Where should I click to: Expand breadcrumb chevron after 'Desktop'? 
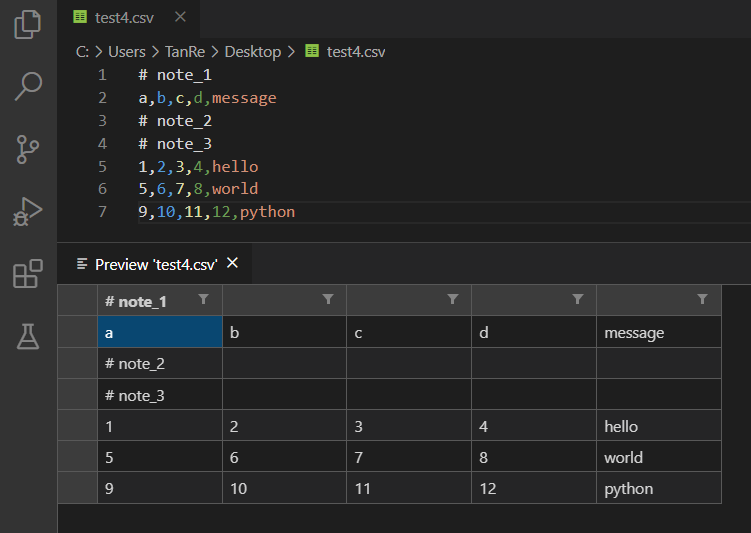pyautogui.click(x=291, y=52)
